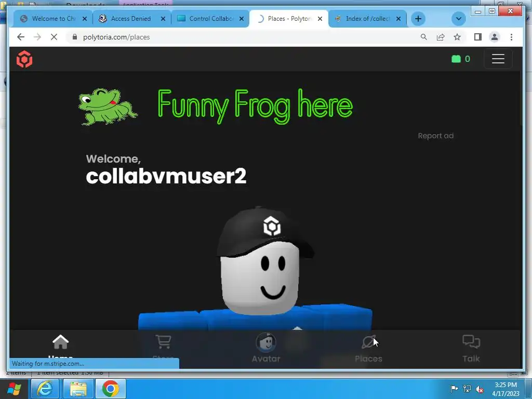Select the Places - Polytoria tab
Viewport: 532px width, 399px height.
[x=289, y=19]
